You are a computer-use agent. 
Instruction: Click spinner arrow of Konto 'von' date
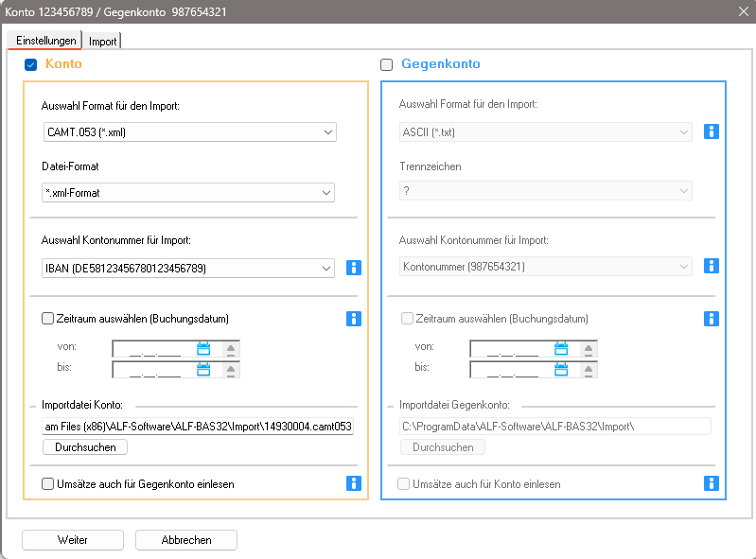pyautogui.click(x=231, y=349)
